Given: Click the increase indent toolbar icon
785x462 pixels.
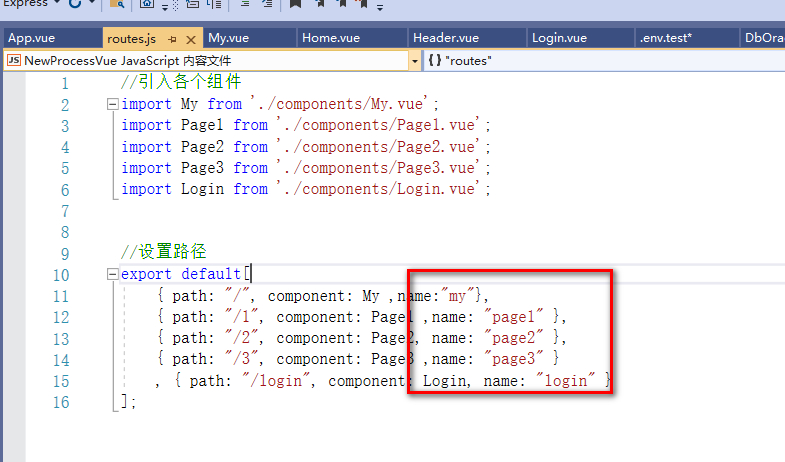Looking at the screenshot, I should coord(267,4).
